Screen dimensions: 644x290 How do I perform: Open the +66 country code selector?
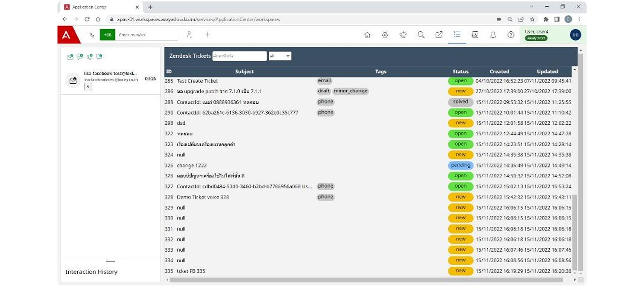pyautogui.click(x=107, y=35)
